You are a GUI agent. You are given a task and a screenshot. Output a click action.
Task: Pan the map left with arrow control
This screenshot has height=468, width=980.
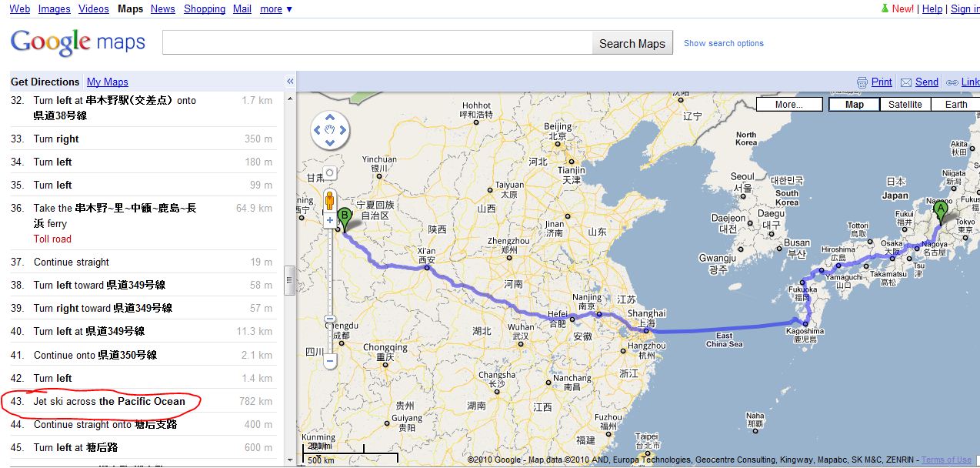pyautogui.click(x=318, y=131)
